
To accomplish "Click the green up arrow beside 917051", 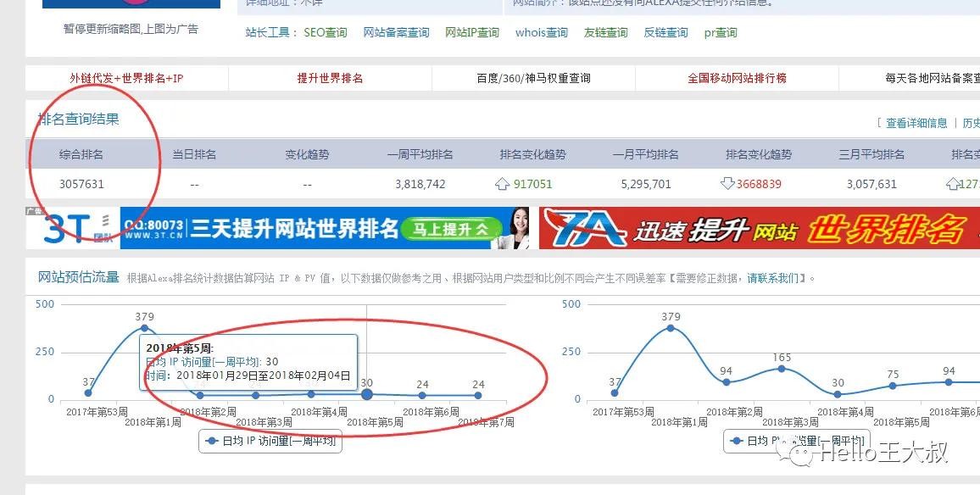I will click(x=502, y=184).
